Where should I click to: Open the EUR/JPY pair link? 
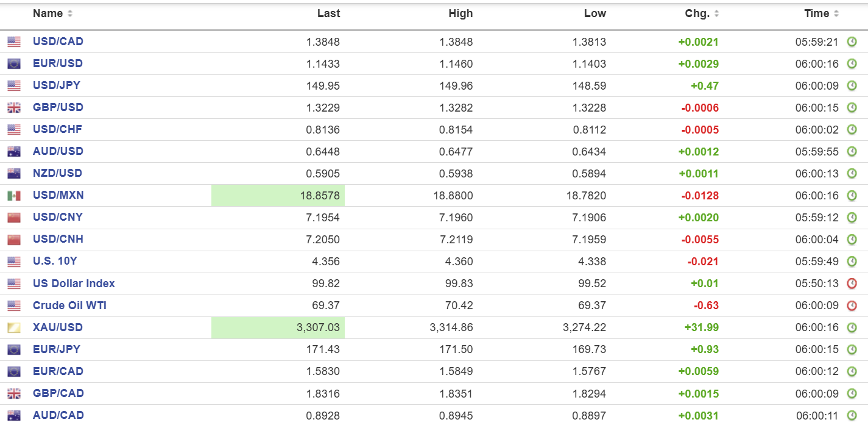pyautogui.click(x=57, y=349)
